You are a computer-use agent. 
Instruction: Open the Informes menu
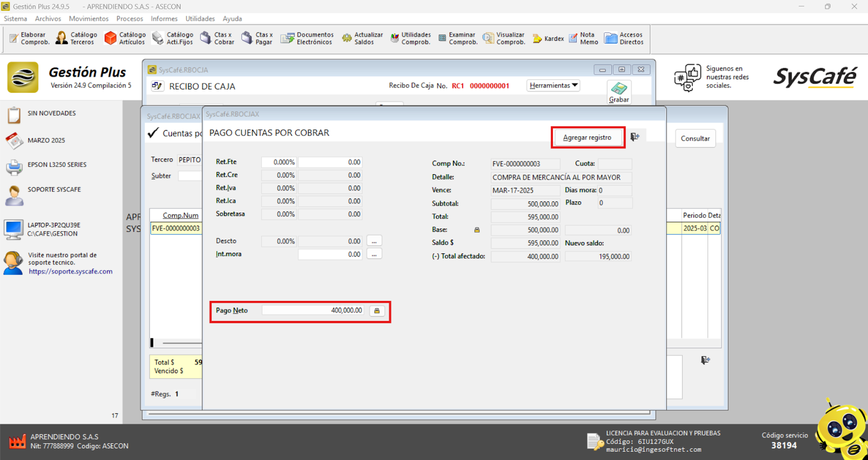coord(164,18)
